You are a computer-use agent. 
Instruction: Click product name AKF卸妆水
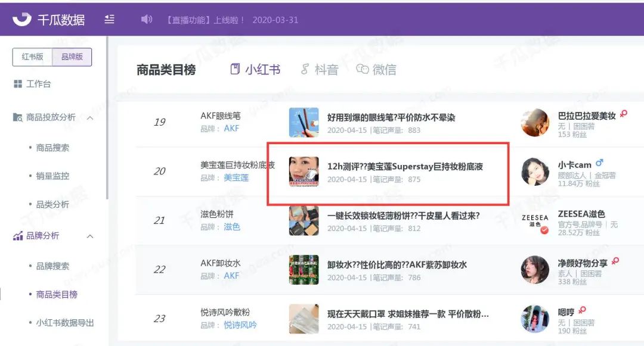click(221, 263)
